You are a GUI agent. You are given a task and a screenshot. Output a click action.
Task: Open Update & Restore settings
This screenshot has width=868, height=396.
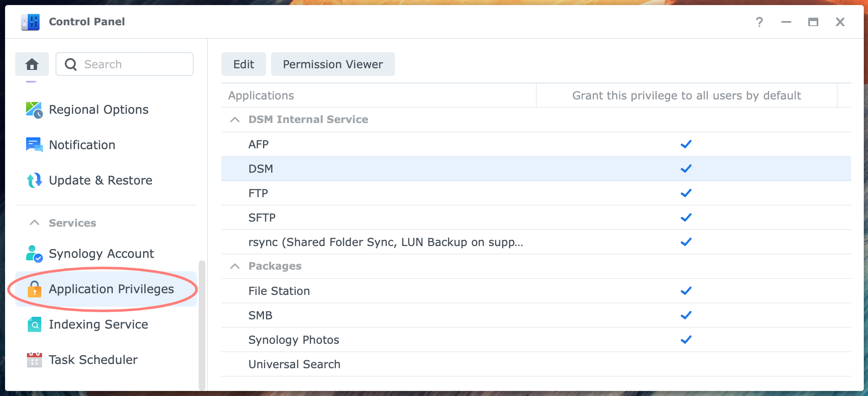coord(106,180)
